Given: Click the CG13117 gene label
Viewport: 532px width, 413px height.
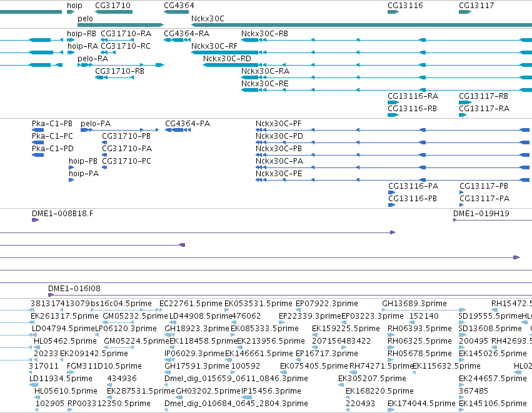Looking at the screenshot, I should coord(476,6).
